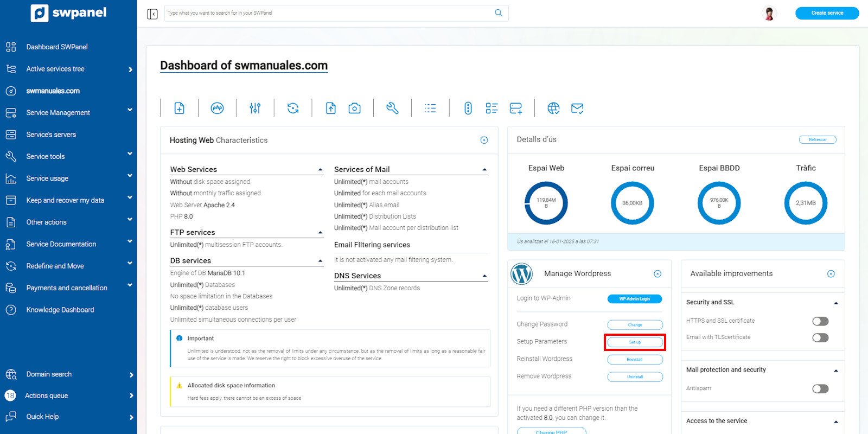Close the Available improvements panel
This screenshot has width=868, height=434.
(831, 273)
